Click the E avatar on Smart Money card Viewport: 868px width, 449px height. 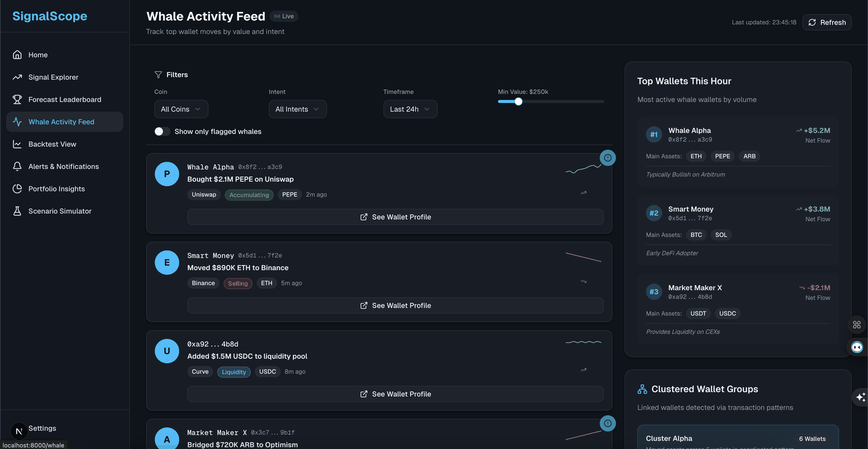point(167,262)
